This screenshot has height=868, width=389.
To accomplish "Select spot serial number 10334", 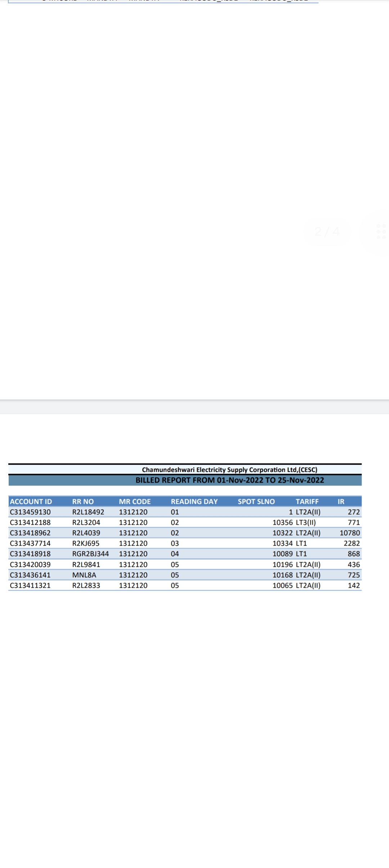I will pos(283,543).
